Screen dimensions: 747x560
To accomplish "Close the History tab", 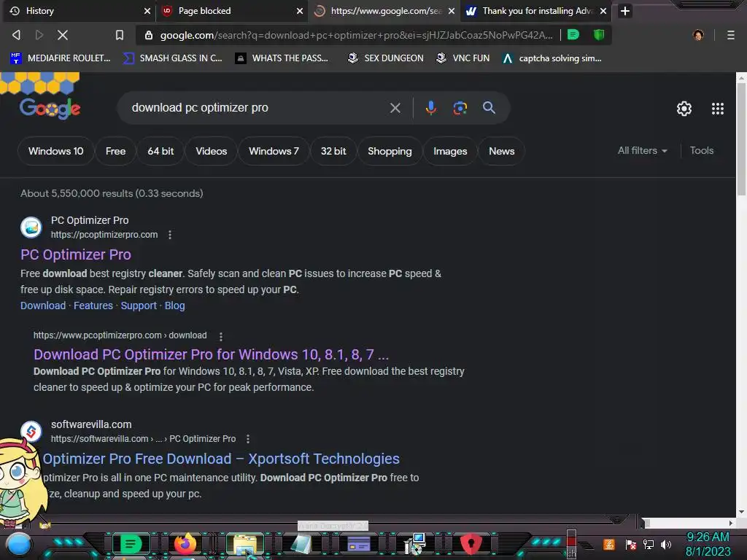I will (147, 10).
